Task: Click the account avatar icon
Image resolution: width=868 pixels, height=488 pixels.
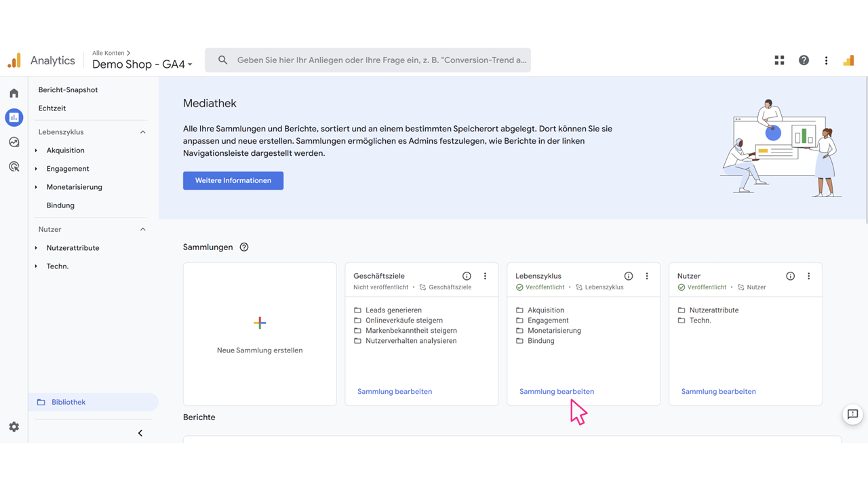Action: [848, 60]
